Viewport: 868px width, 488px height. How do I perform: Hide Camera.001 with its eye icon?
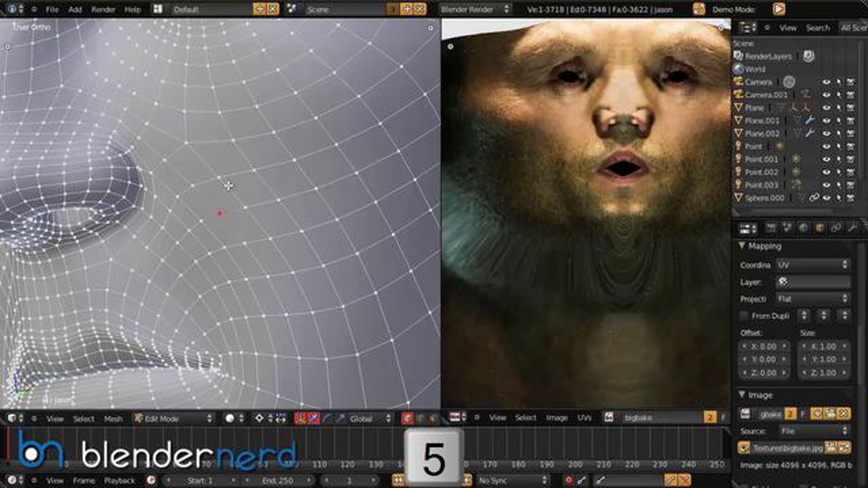826,95
